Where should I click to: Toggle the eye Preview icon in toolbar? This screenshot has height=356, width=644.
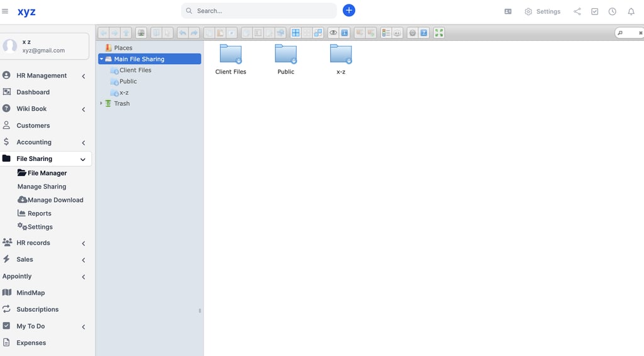tap(333, 33)
